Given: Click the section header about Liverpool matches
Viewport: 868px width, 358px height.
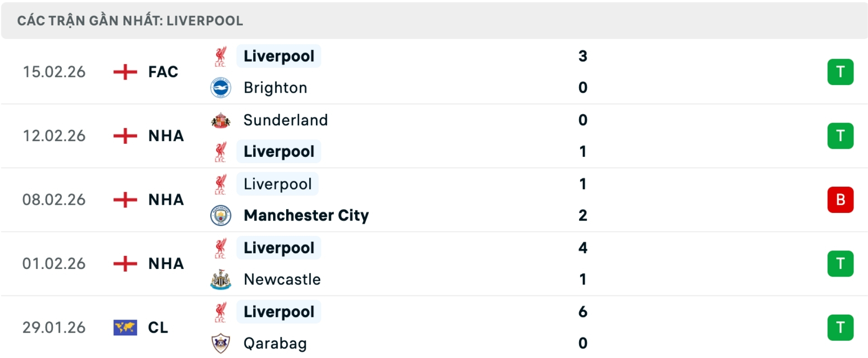Looking at the screenshot, I should point(130,21).
